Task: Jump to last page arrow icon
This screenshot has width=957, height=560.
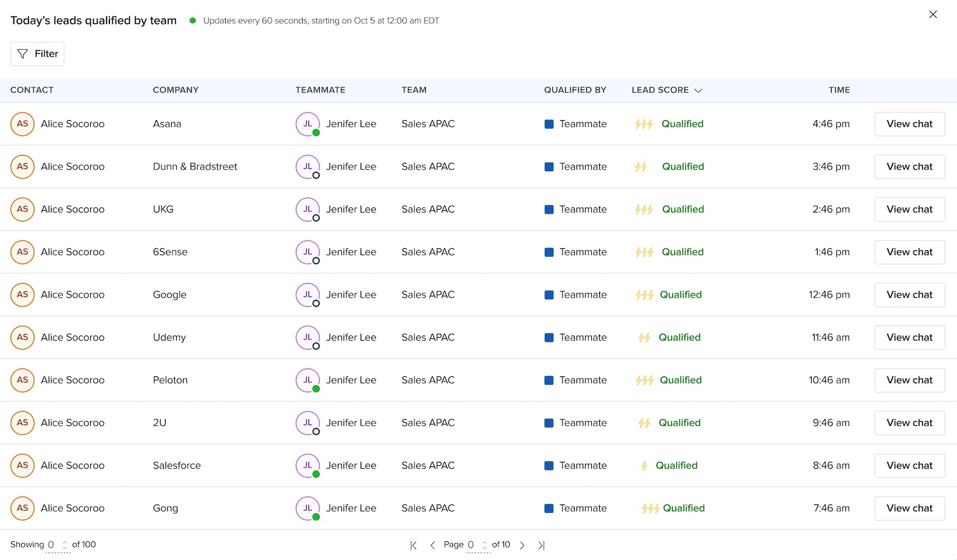Action: [x=541, y=545]
